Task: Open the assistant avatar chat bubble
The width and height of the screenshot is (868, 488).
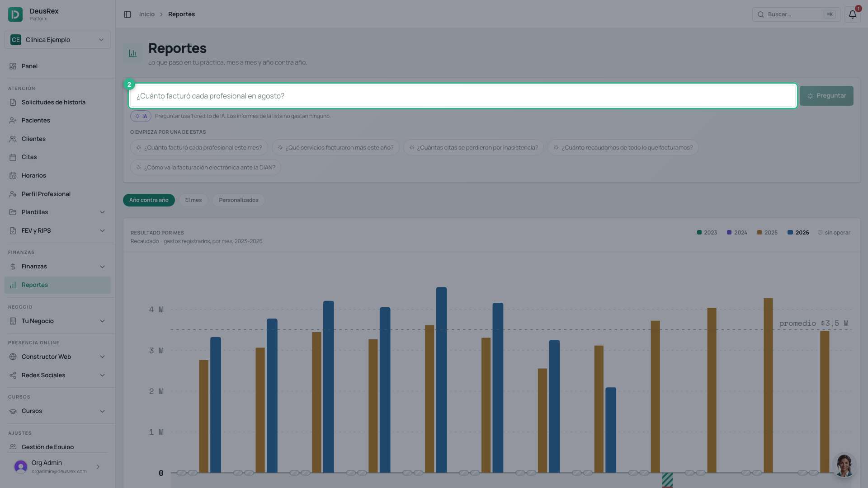Action: point(844,465)
